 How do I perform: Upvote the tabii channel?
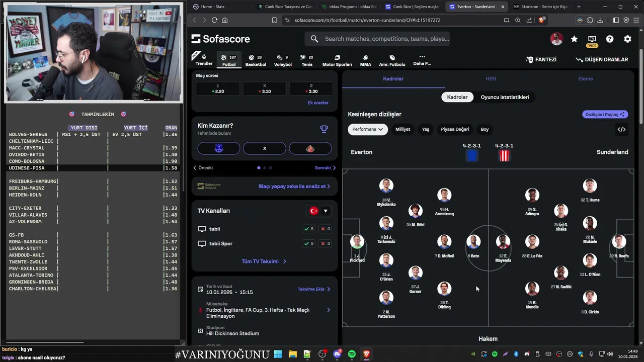[x=309, y=229]
